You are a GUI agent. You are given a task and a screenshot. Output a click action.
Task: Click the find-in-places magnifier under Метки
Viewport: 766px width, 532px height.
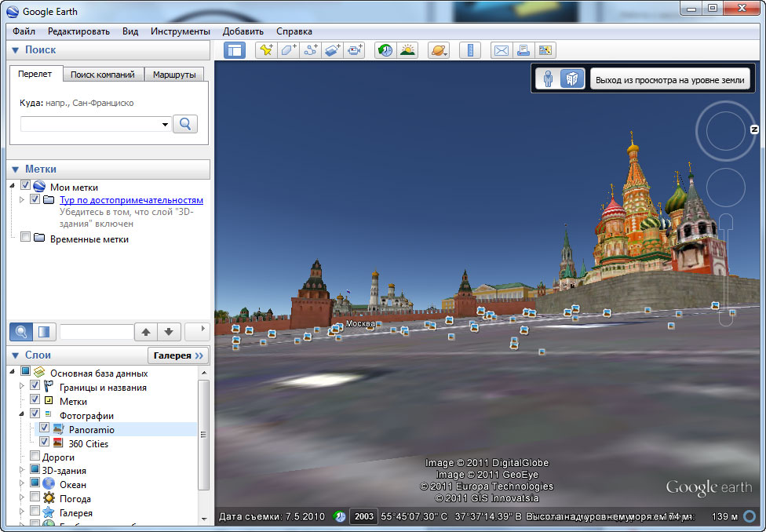click(x=21, y=332)
